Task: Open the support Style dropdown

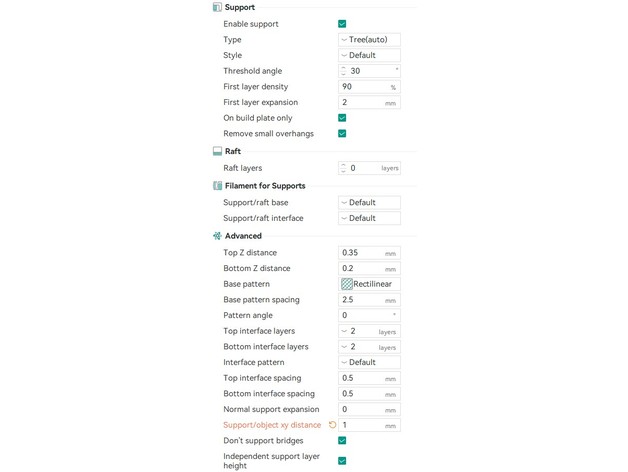Action: coord(369,56)
